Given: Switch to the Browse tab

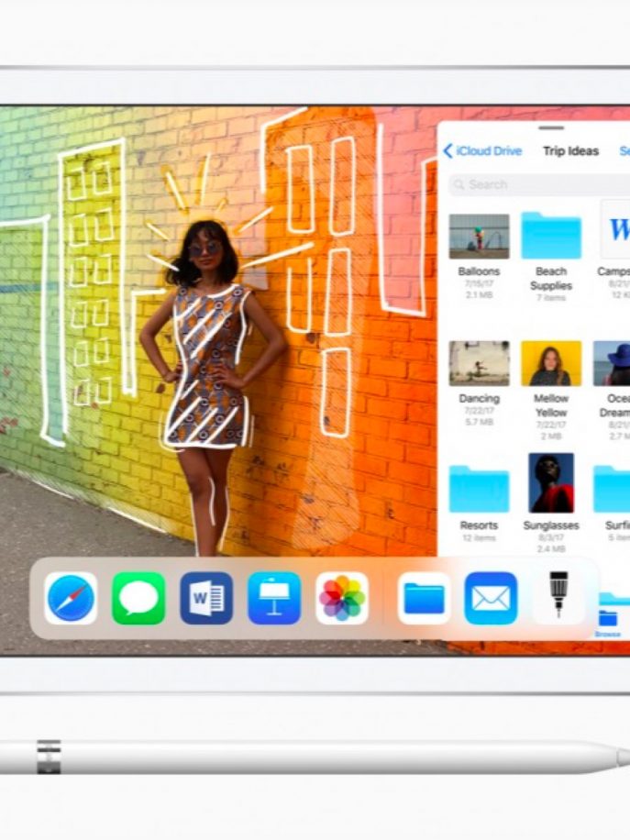Looking at the screenshot, I should point(607,624).
